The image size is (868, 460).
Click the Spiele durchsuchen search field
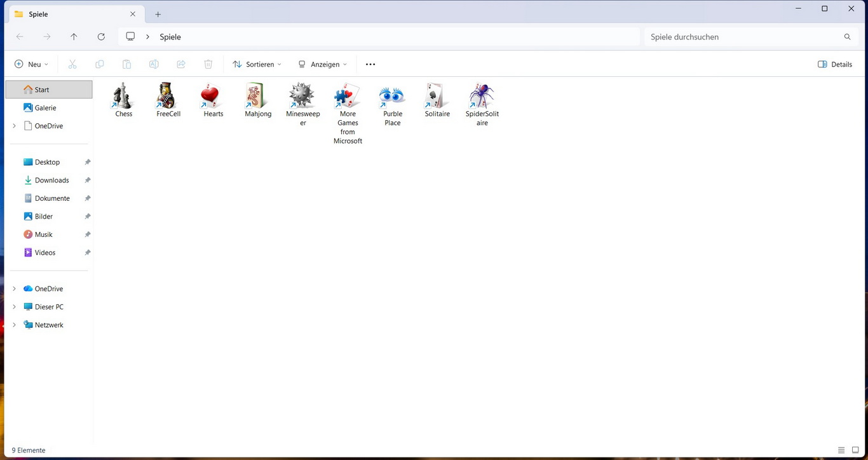tap(743, 37)
